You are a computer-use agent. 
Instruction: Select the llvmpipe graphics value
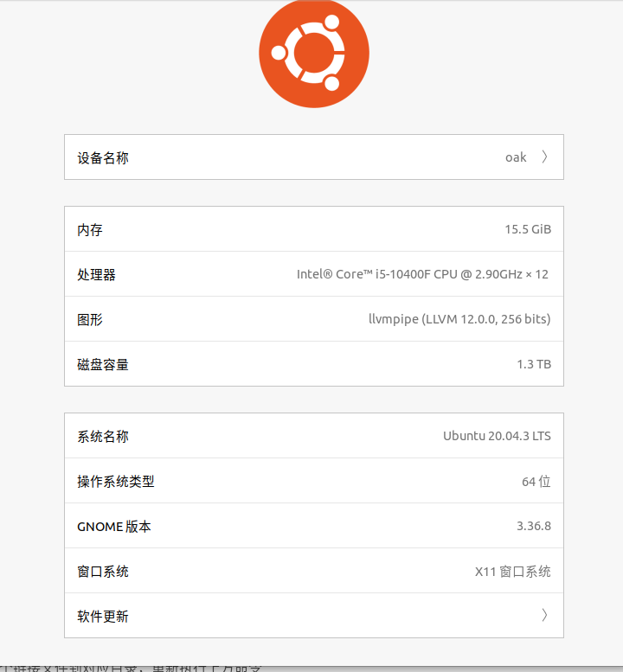(459, 319)
